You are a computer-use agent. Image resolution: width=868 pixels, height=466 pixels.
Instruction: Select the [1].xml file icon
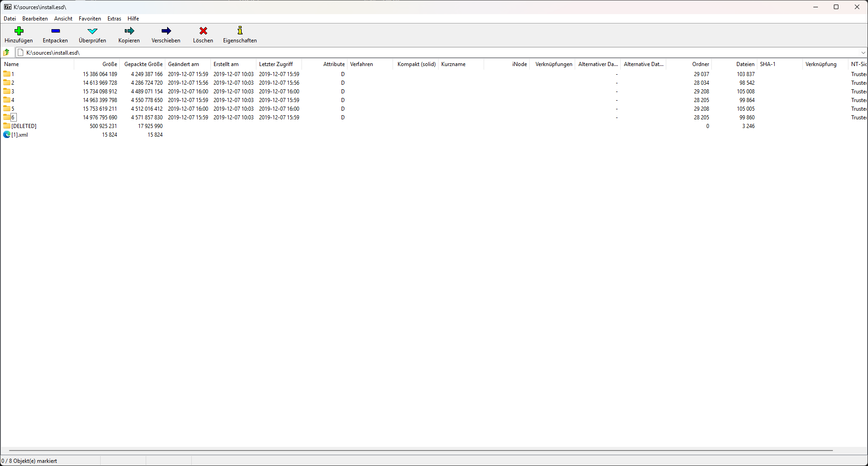[x=7, y=134]
